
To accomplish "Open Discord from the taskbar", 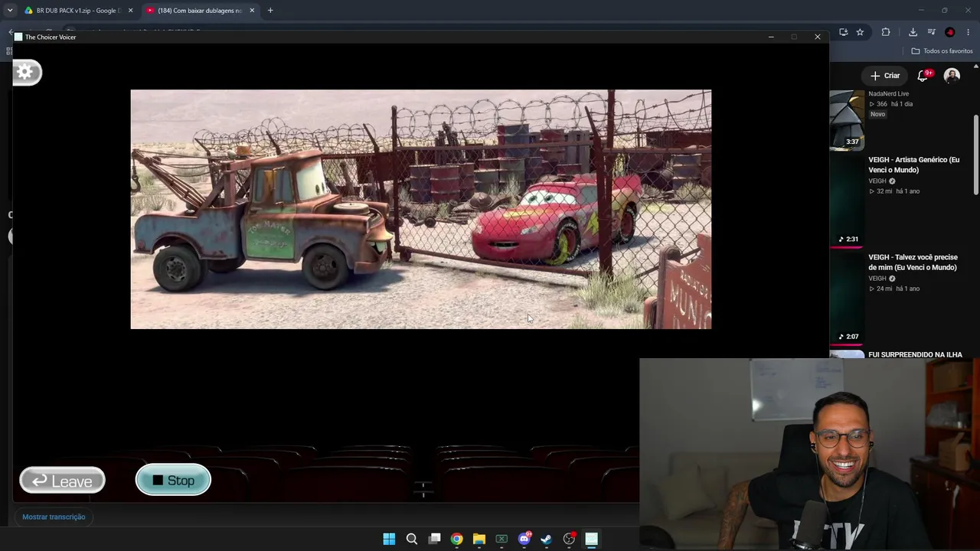I will 524,539.
